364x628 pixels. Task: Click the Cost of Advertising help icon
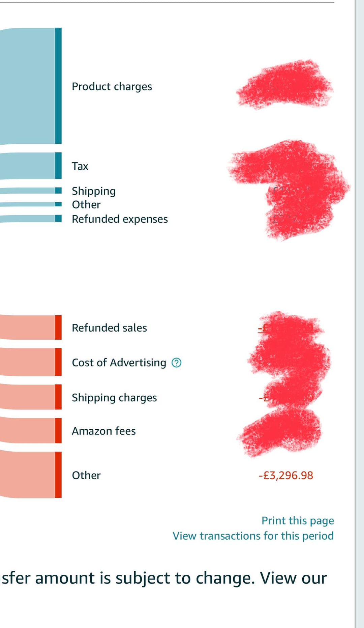tap(177, 363)
